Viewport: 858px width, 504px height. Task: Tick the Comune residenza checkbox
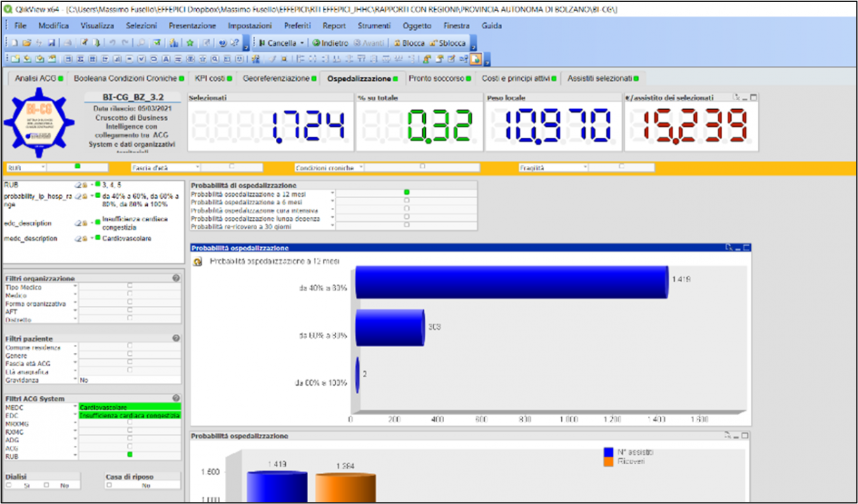click(x=130, y=347)
